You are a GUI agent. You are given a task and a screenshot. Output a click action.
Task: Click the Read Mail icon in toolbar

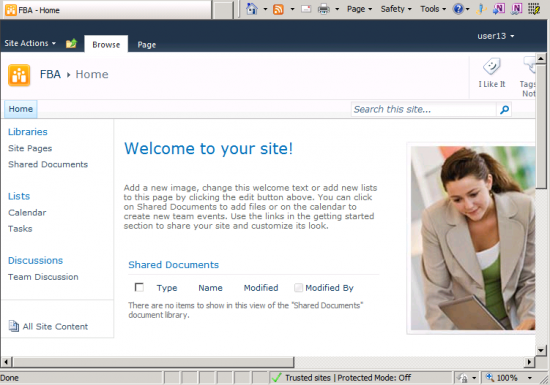306,9
